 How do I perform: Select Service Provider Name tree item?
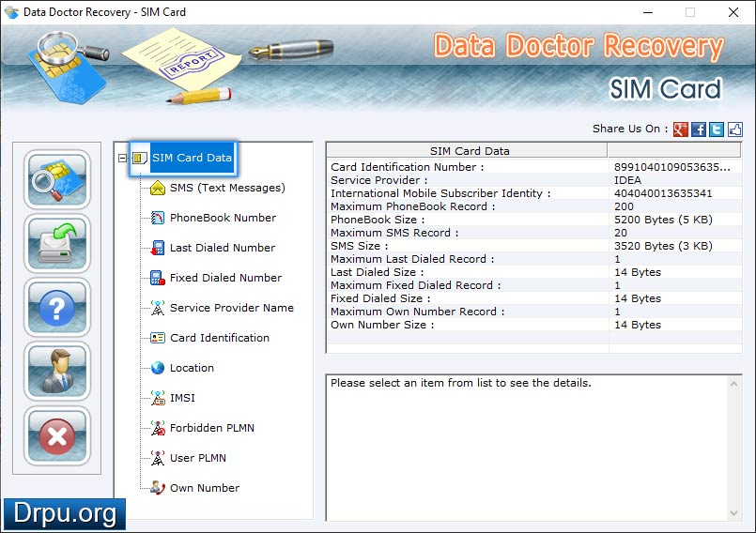pos(231,308)
